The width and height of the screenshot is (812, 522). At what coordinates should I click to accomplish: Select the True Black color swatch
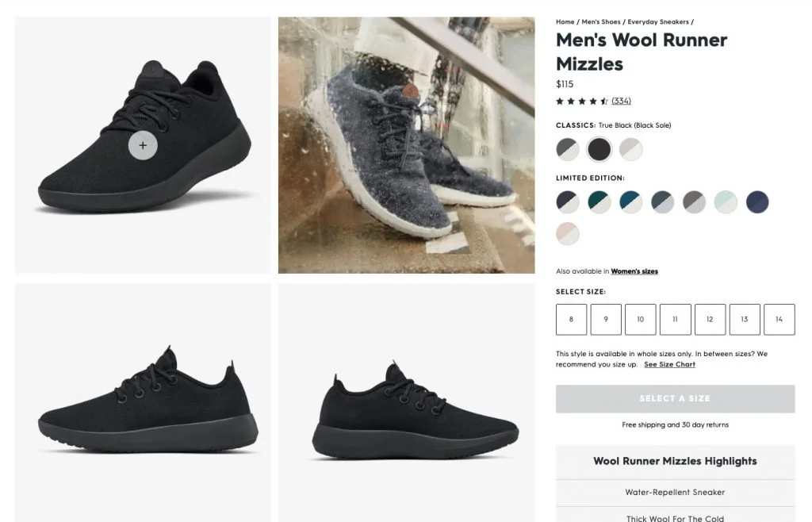click(x=599, y=149)
